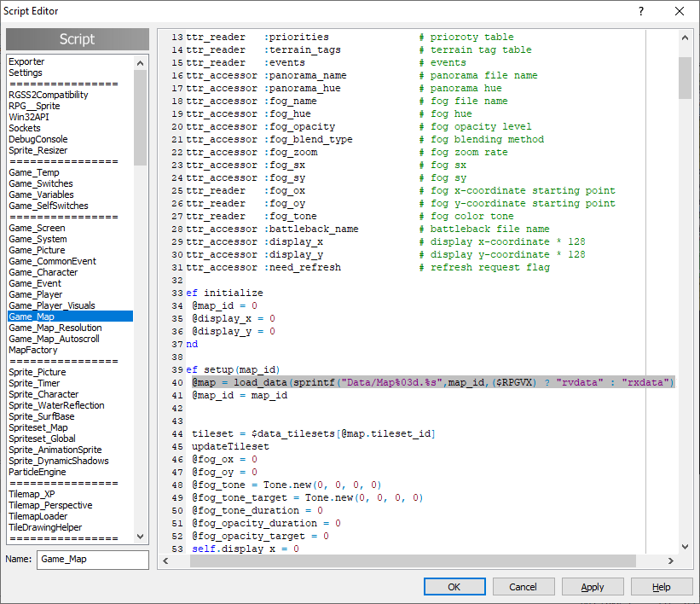Click the code horizontal scrollbar's left arrow
Screen dimensions: 700x604
pos(165,560)
